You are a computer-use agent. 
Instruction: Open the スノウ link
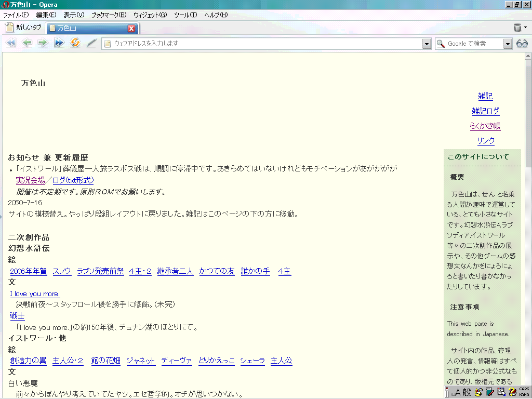tap(62, 271)
